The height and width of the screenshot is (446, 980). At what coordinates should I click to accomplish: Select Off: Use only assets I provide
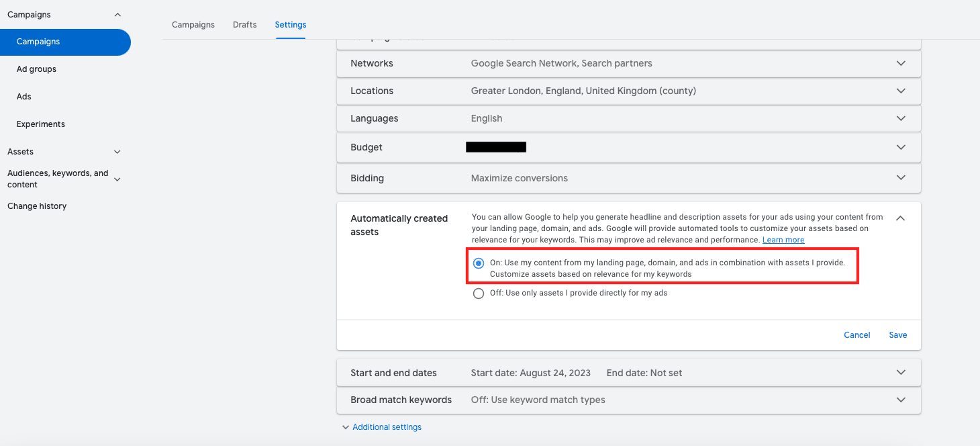[479, 294]
